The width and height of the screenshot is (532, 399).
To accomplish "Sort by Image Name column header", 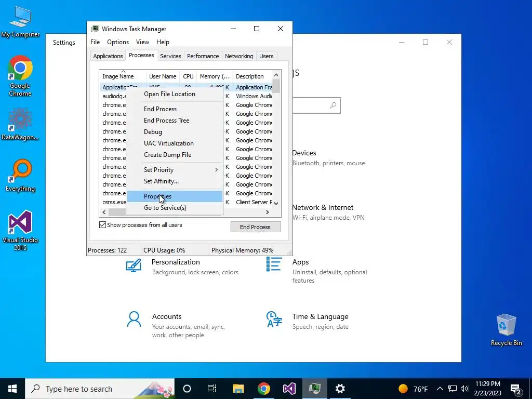I will [123, 76].
